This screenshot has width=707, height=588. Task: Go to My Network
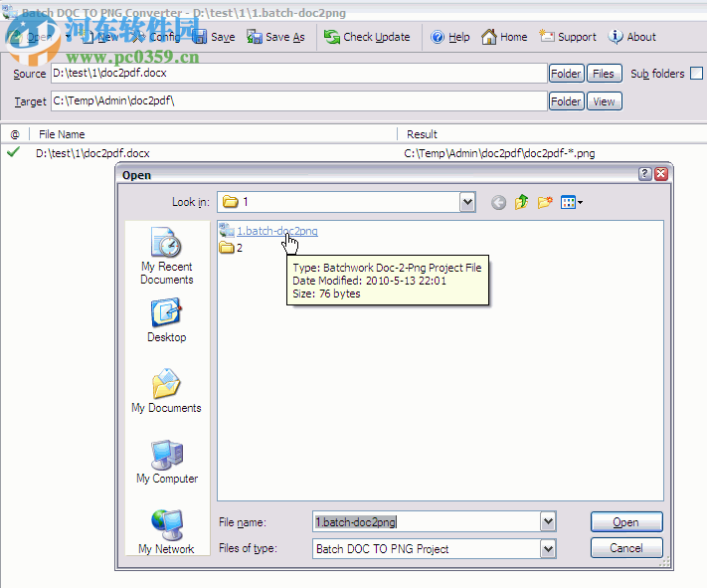tap(166, 531)
